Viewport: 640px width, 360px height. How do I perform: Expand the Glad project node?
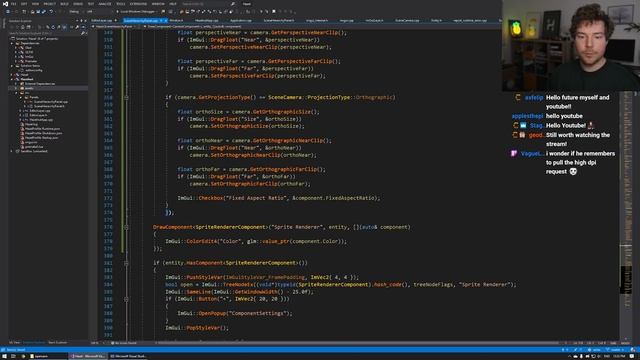pyautogui.click(x=16, y=47)
